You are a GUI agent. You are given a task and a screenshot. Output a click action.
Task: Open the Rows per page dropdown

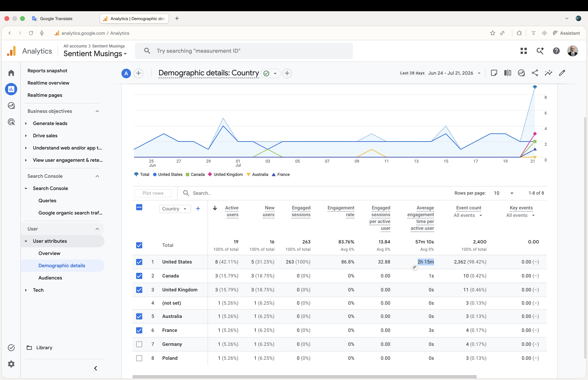pyautogui.click(x=504, y=193)
